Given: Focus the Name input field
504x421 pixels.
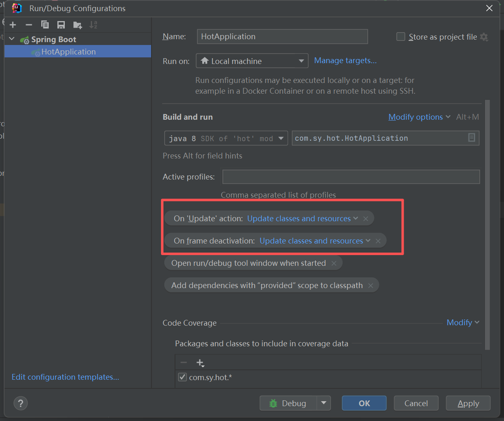Looking at the screenshot, I should coord(282,36).
